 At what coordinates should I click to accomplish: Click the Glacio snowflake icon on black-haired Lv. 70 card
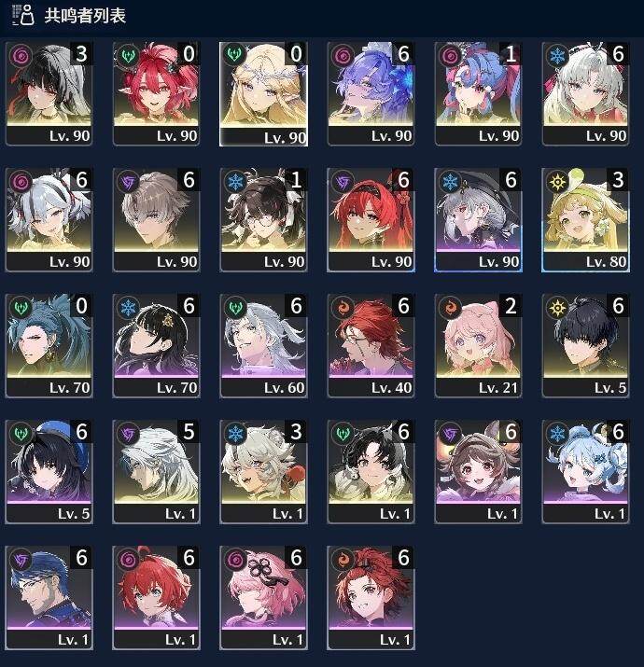pos(128,308)
